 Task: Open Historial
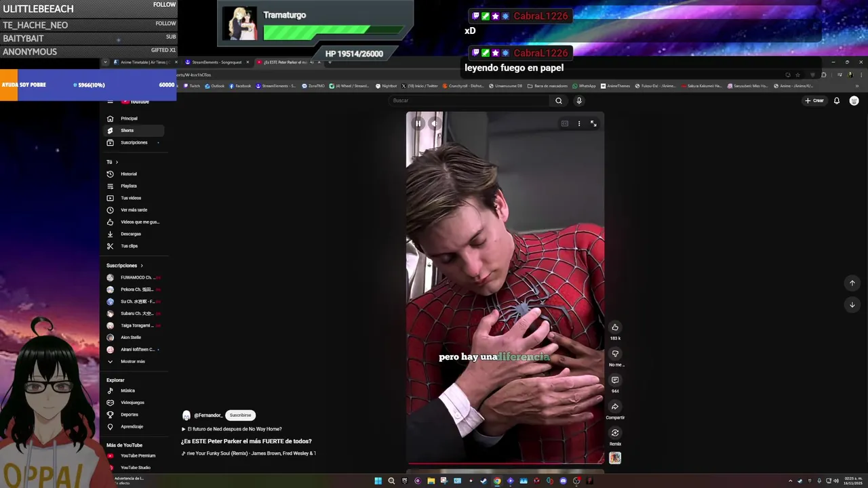[134, 174]
